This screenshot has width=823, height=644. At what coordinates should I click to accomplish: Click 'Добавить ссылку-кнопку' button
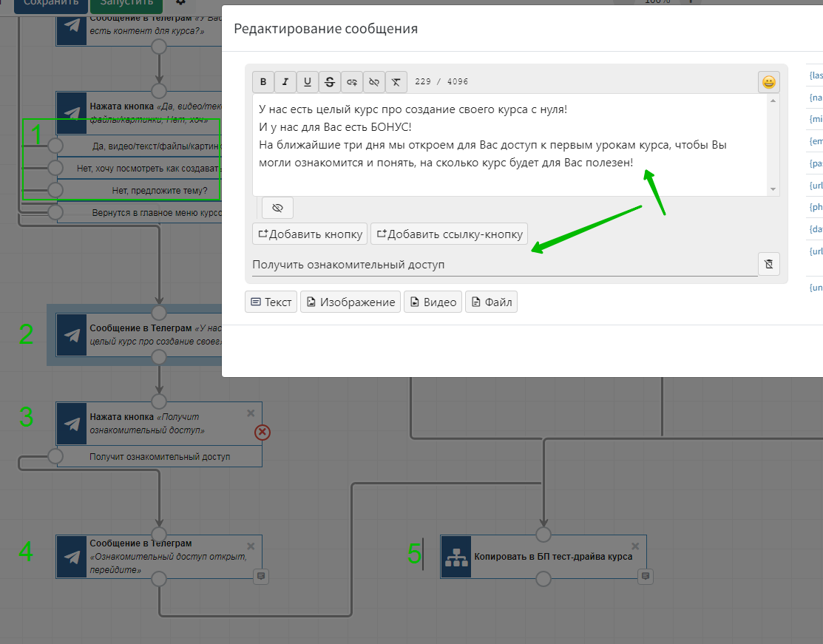(449, 234)
